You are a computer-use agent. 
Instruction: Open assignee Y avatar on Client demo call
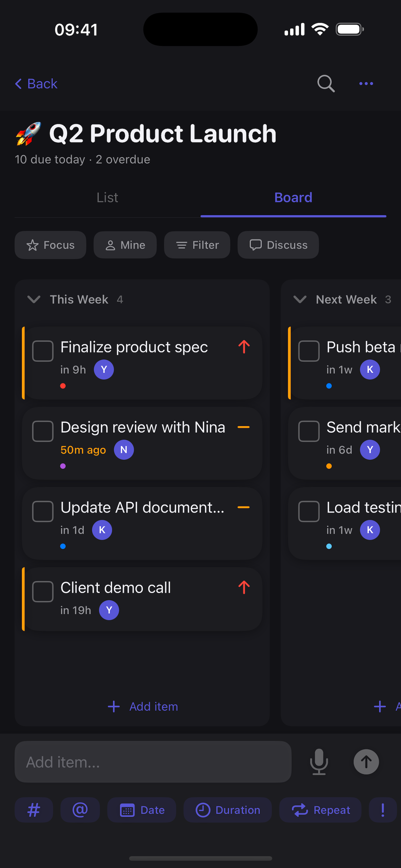[109, 610]
